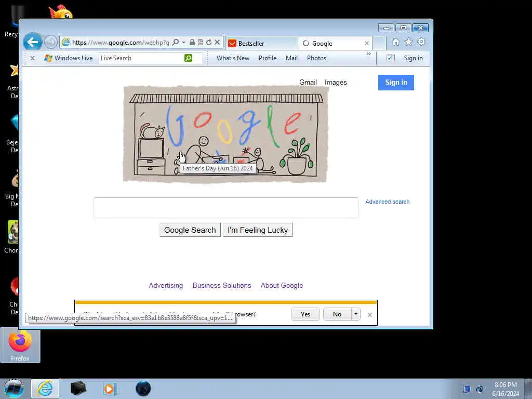Open Photos in Windows Live toolbar

[x=316, y=58]
